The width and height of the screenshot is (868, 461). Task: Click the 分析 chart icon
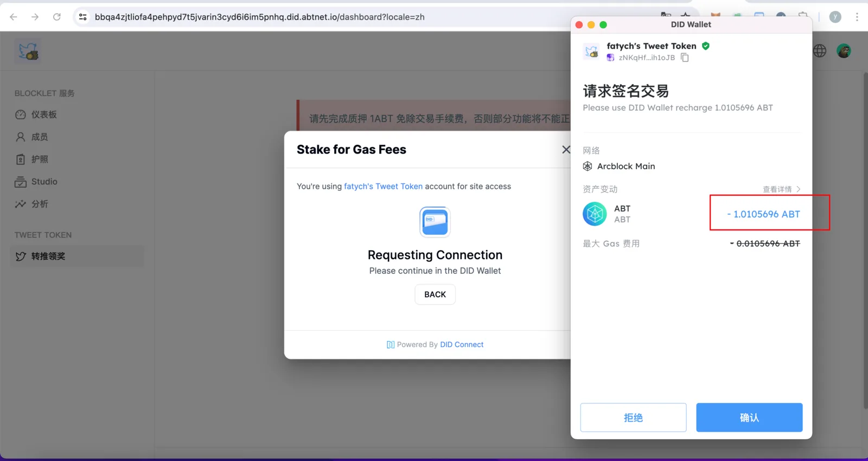click(x=21, y=204)
